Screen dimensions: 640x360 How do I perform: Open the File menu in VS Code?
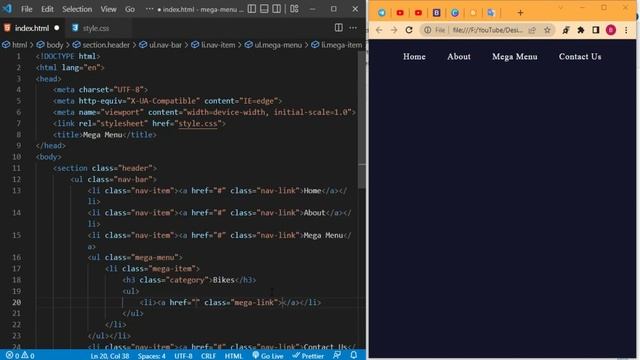coord(27,9)
